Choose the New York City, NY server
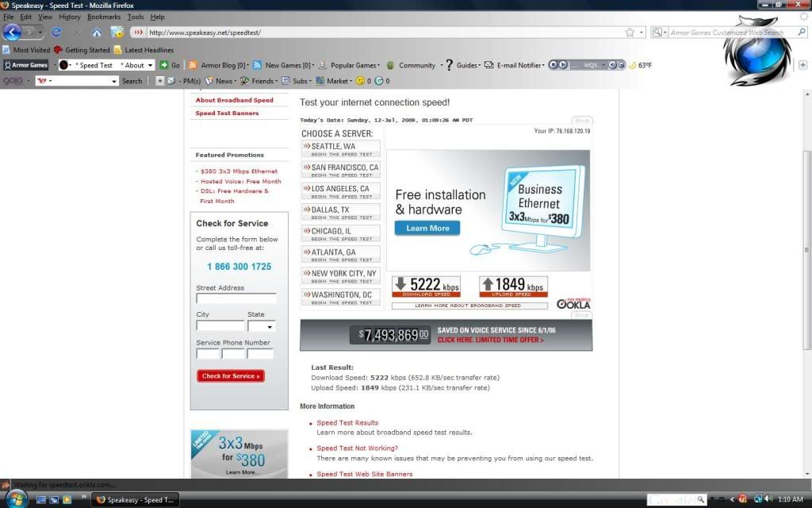The image size is (812, 508). (x=341, y=275)
